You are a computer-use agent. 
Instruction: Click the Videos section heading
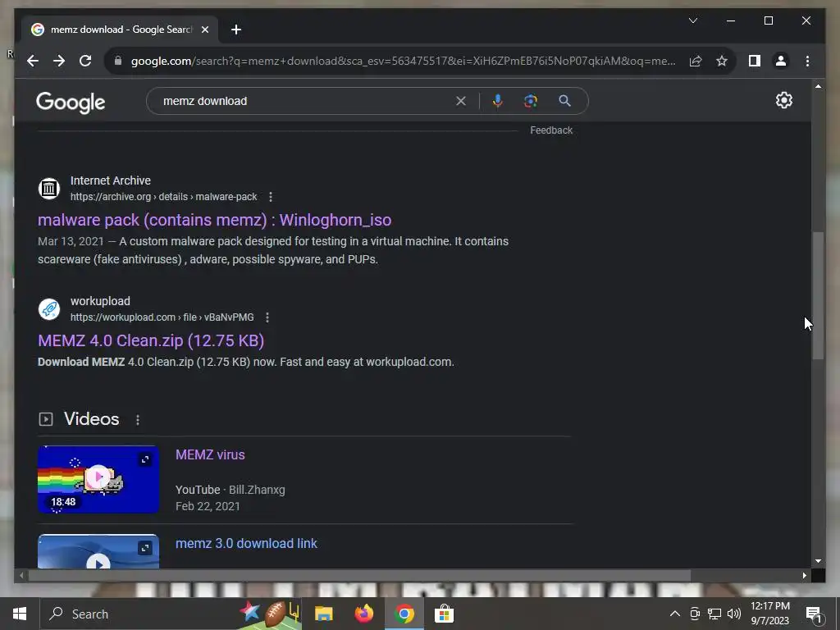(92, 419)
